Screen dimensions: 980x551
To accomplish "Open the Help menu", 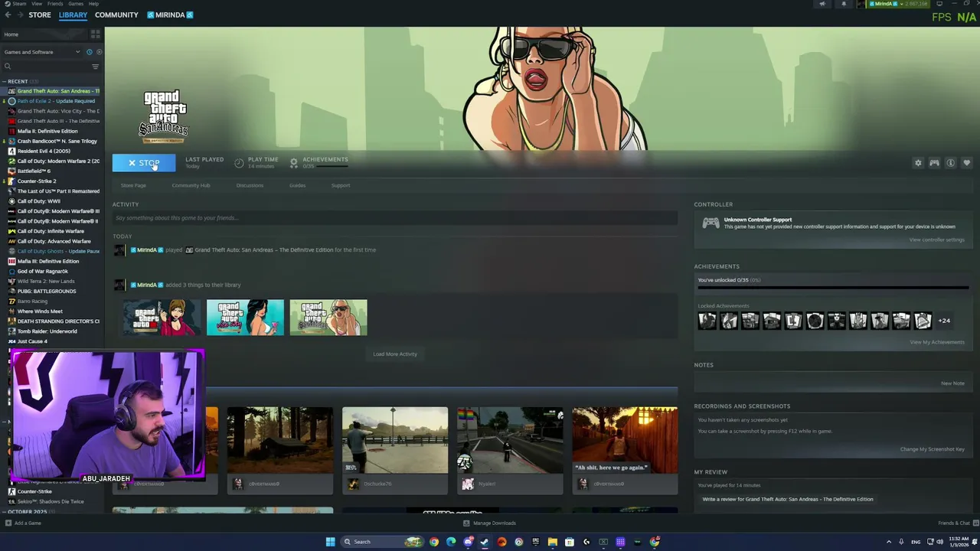I will coord(93,4).
